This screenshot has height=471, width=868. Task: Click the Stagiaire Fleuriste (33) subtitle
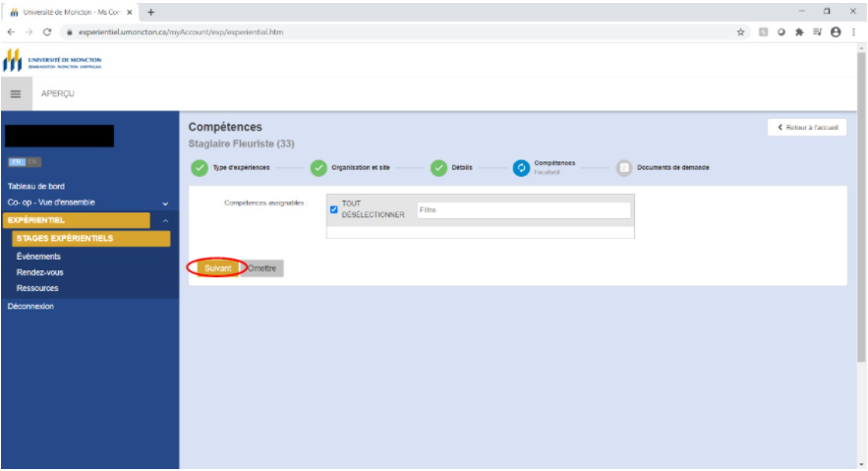coord(242,144)
